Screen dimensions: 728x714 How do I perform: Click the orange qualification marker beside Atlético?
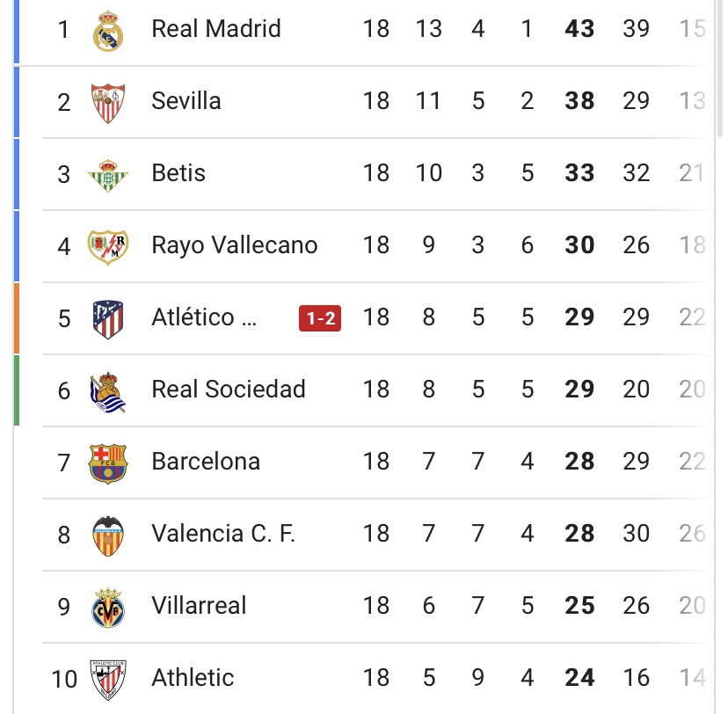pyautogui.click(x=16, y=318)
